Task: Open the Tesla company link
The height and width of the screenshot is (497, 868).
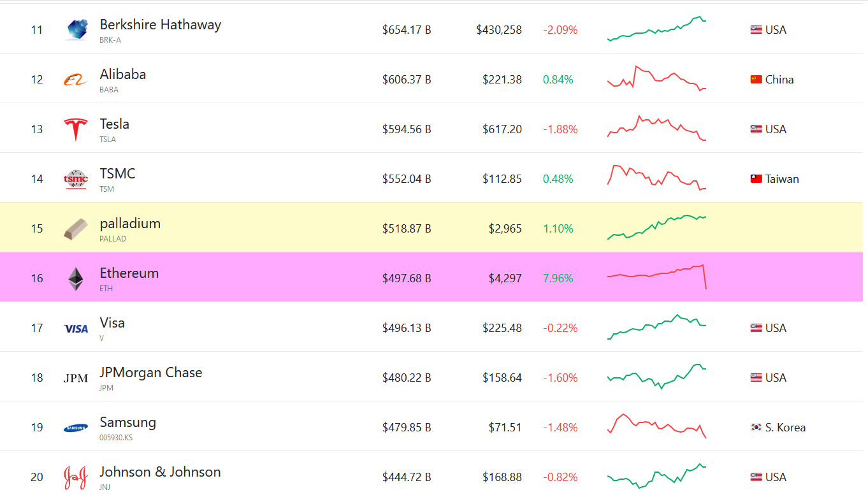Action: click(x=115, y=124)
